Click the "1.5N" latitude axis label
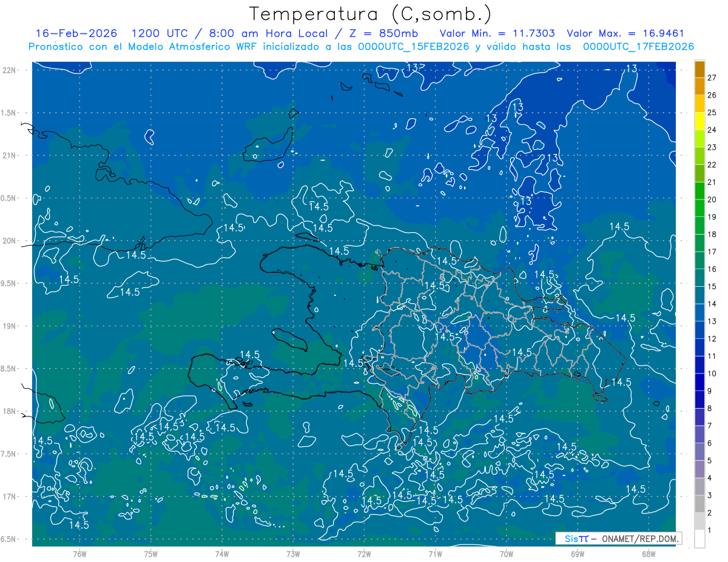 [9, 113]
